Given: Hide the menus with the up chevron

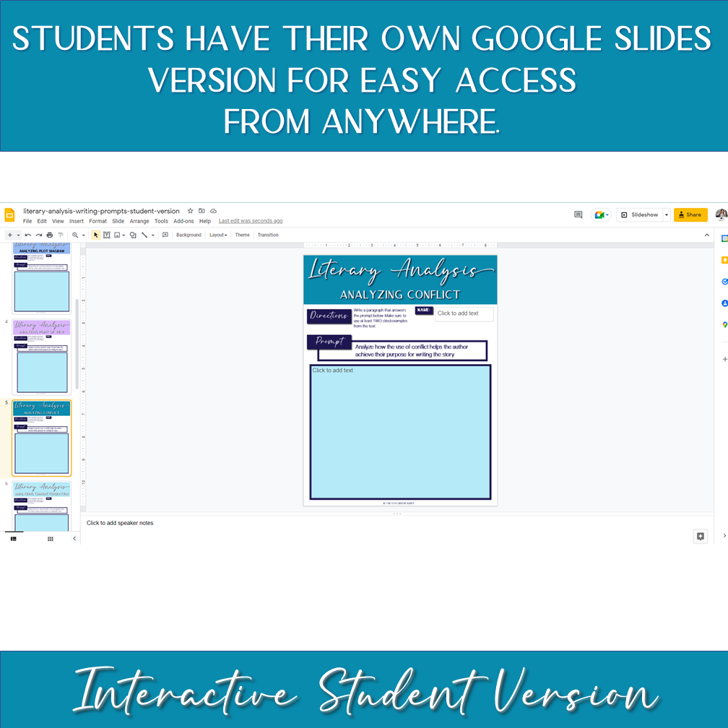Looking at the screenshot, I should (707, 235).
